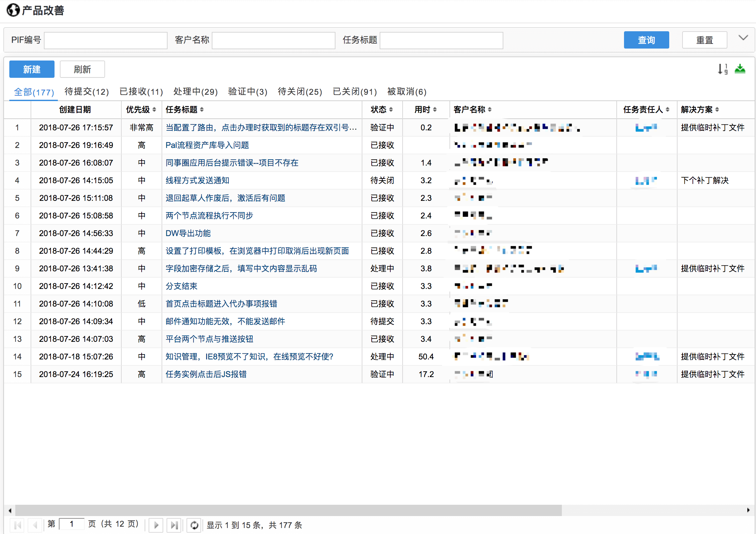Open task link 线程方式发送通知
This screenshot has width=756, height=534.
click(x=197, y=181)
